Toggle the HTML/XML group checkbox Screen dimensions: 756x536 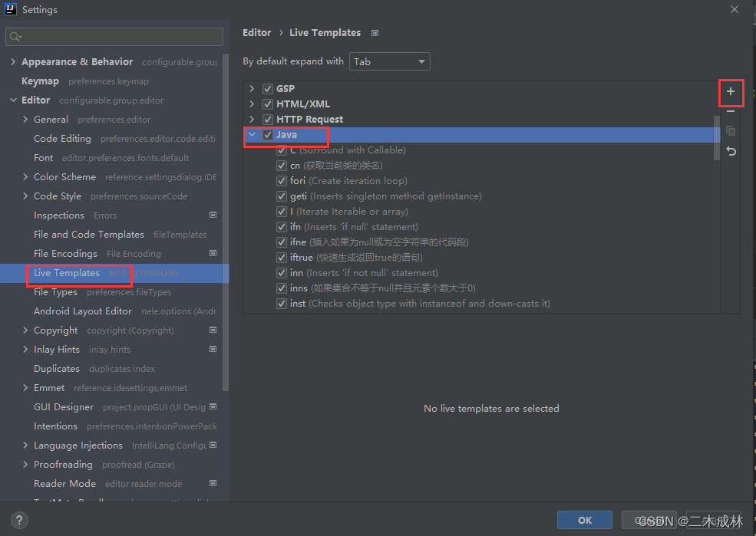point(268,104)
